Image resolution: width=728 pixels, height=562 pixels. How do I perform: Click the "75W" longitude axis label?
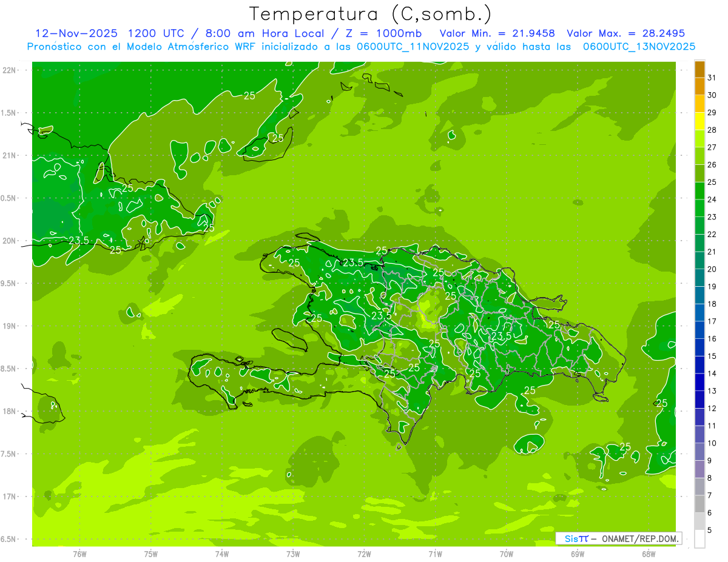pyautogui.click(x=151, y=554)
